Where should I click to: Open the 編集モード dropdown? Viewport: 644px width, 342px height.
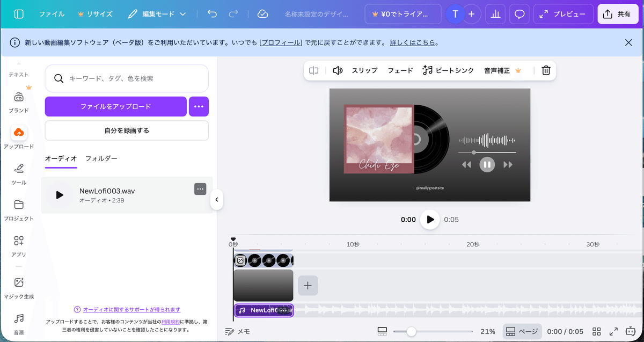click(157, 14)
